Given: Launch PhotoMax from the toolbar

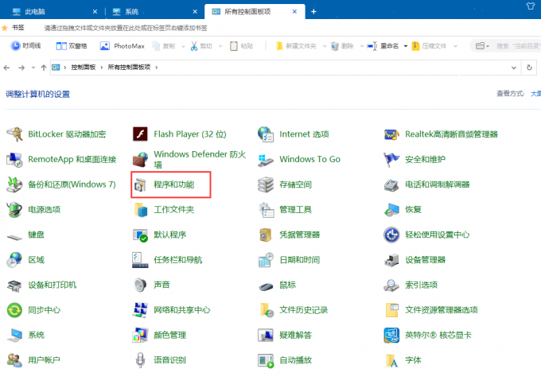Looking at the screenshot, I should click(x=122, y=46).
